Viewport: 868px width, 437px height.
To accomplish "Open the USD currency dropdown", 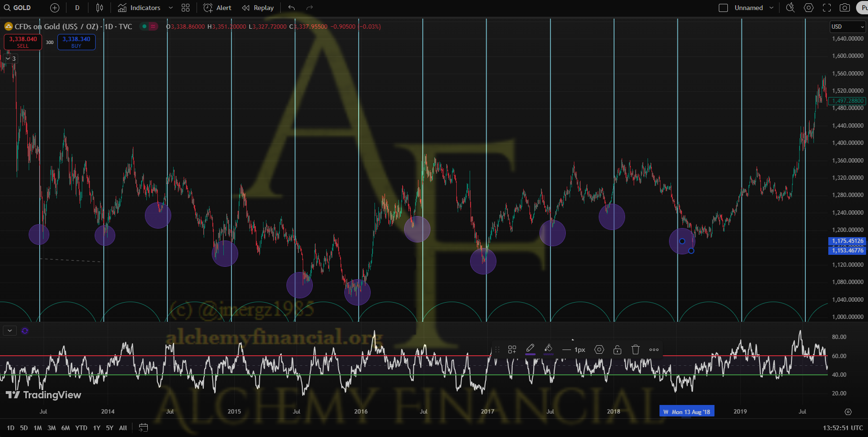I will pos(847,27).
